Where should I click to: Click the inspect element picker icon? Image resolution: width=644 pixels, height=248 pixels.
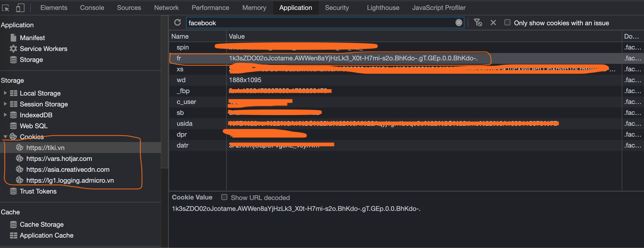click(x=5, y=8)
